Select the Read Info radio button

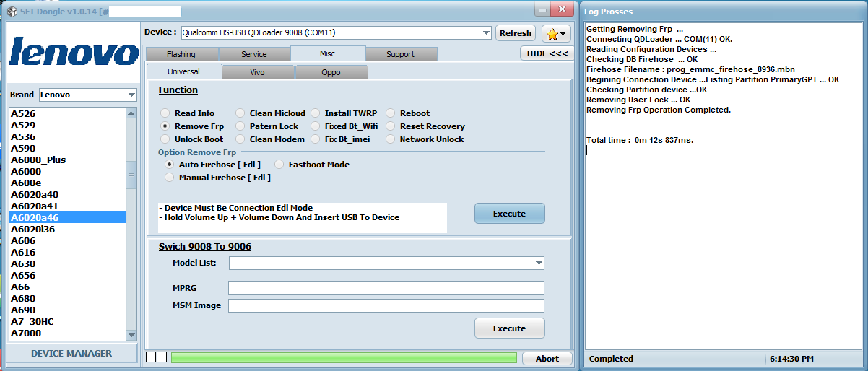(x=165, y=113)
